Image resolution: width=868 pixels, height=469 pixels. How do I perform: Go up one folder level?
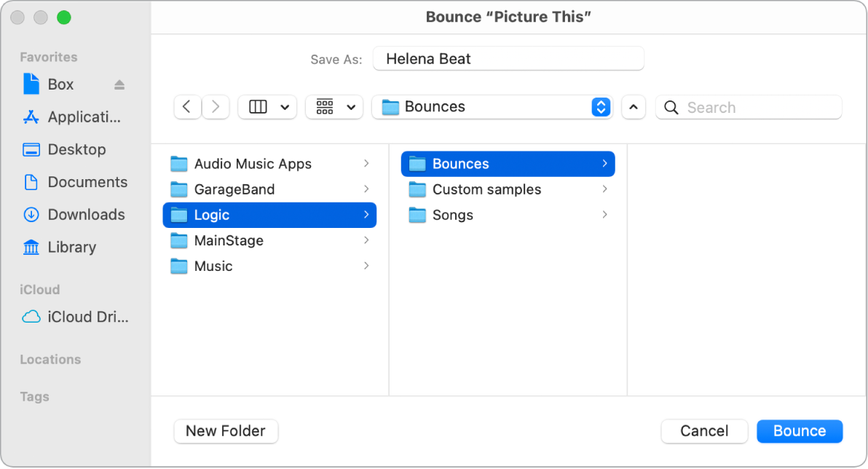point(633,107)
